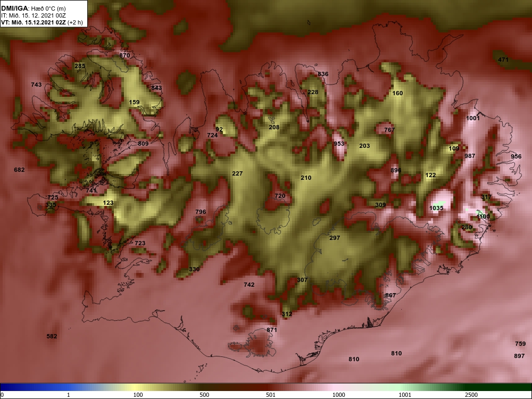Click the map value 123
Image resolution: width=532 pixels, height=399 pixels.
pyautogui.click(x=108, y=203)
